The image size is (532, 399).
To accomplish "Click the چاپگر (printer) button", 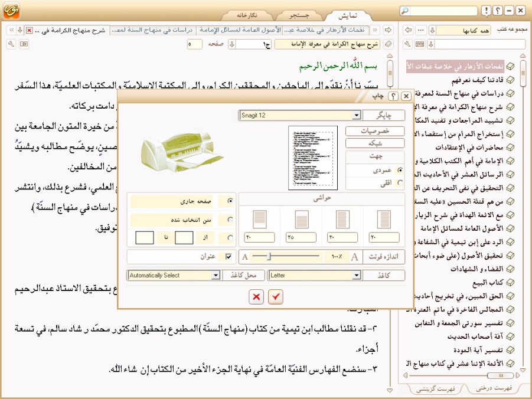I will pyautogui.click(x=383, y=115).
